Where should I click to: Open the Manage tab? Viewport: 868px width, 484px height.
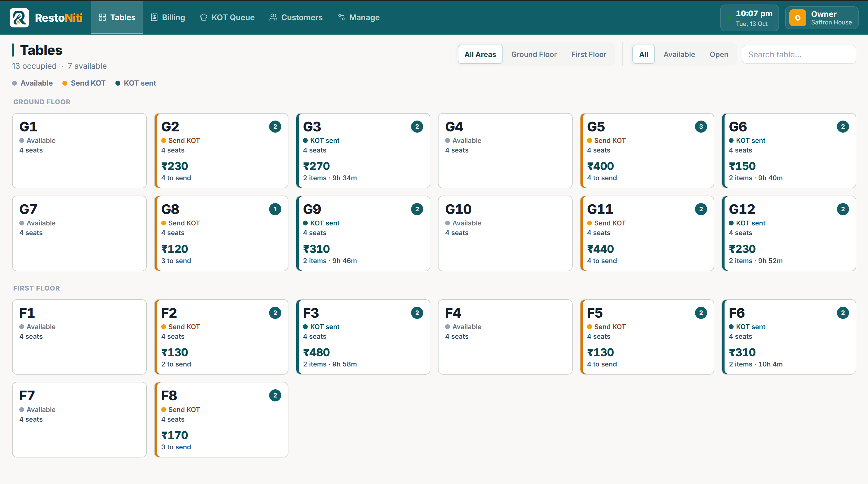pyautogui.click(x=359, y=17)
